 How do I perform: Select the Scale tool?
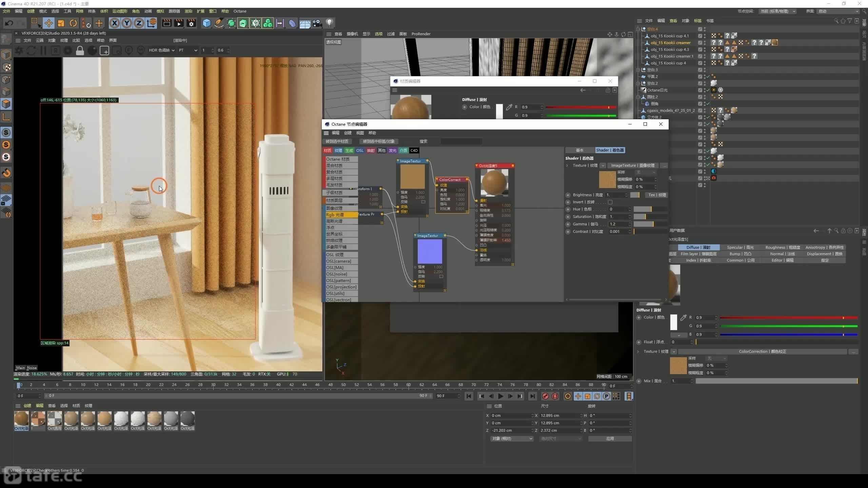61,23
